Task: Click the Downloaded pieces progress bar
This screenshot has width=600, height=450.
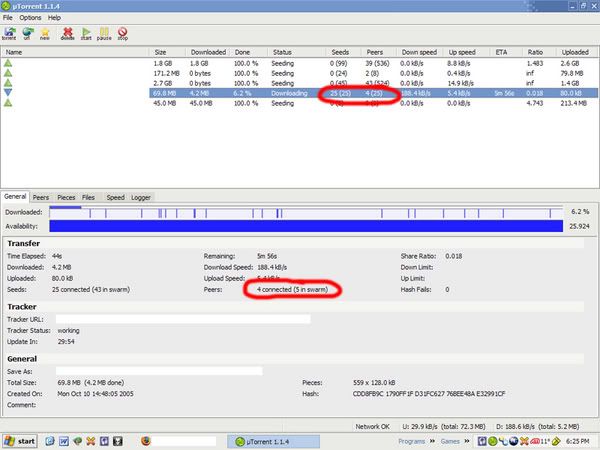Action: pyautogui.click(x=306, y=212)
